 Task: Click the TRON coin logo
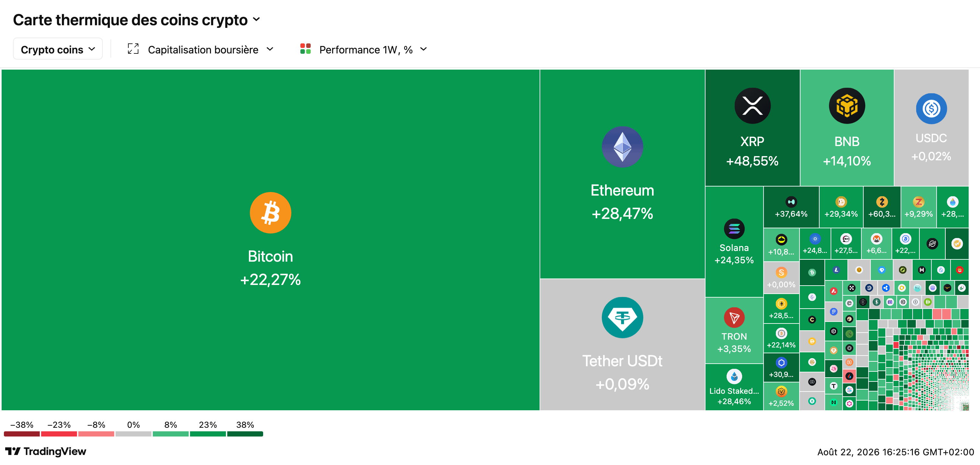coord(734,317)
